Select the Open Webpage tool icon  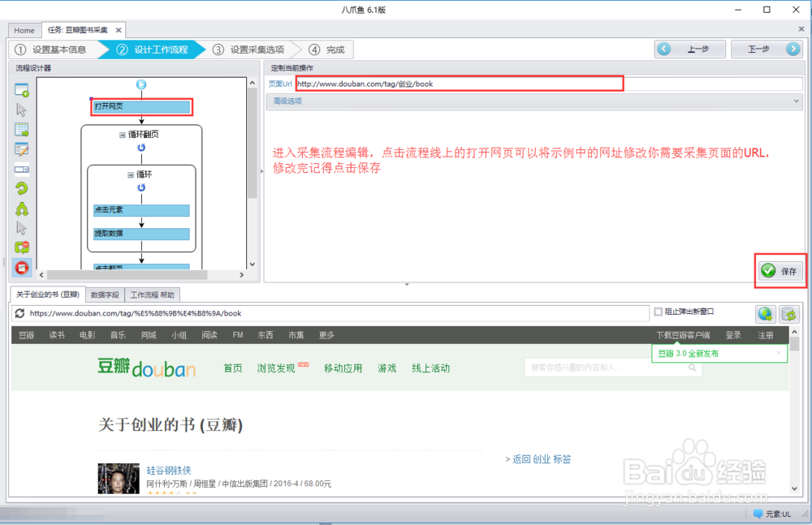[x=22, y=90]
